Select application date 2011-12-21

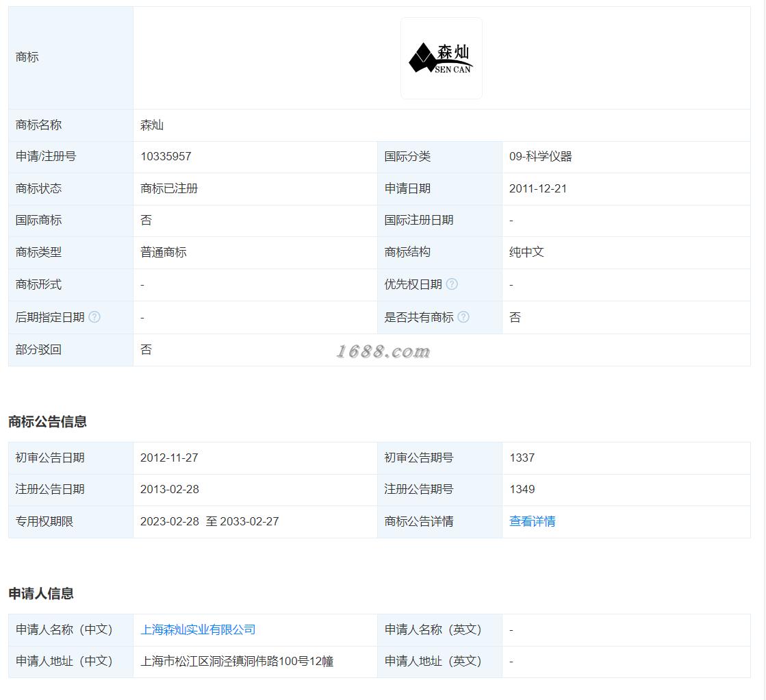(x=538, y=188)
